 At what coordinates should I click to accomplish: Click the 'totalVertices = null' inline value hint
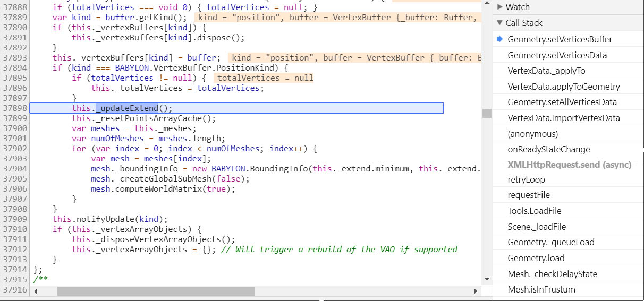click(266, 78)
